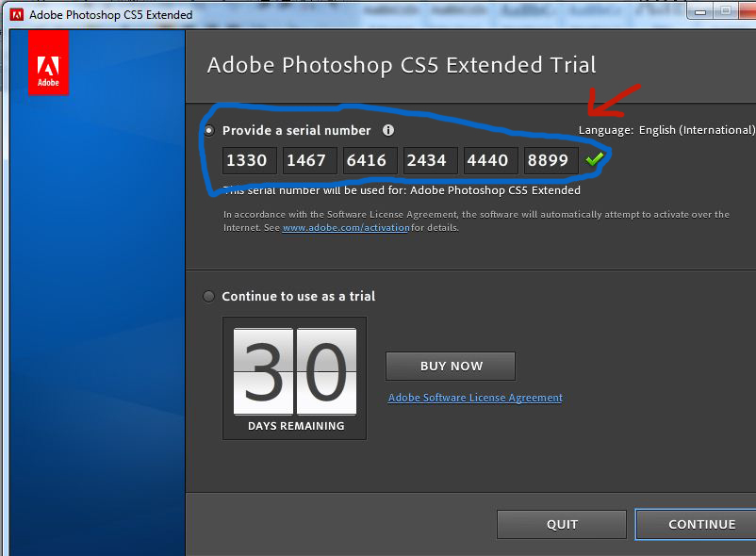The height and width of the screenshot is (556, 756).
Task: Click the BUY NOW button
Action: pyautogui.click(x=451, y=367)
